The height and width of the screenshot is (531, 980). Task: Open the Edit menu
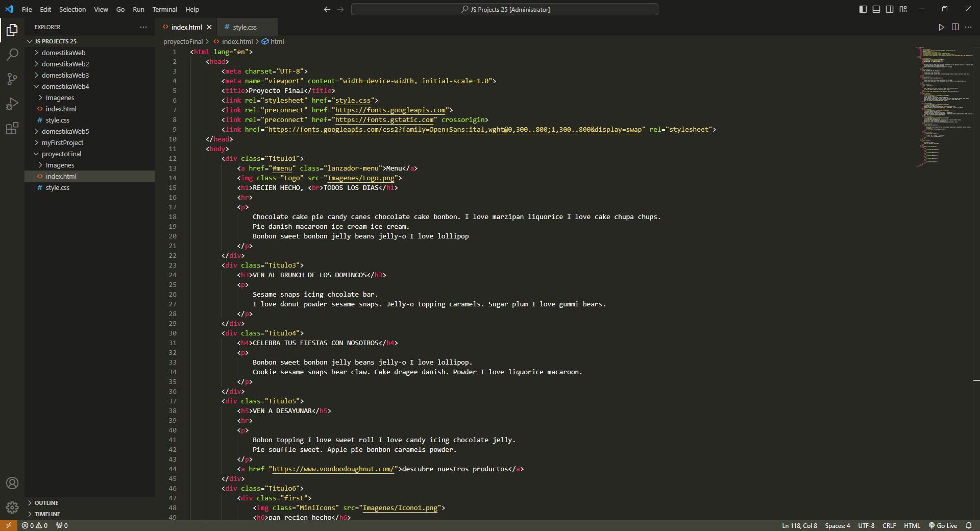pyautogui.click(x=45, y=9)
